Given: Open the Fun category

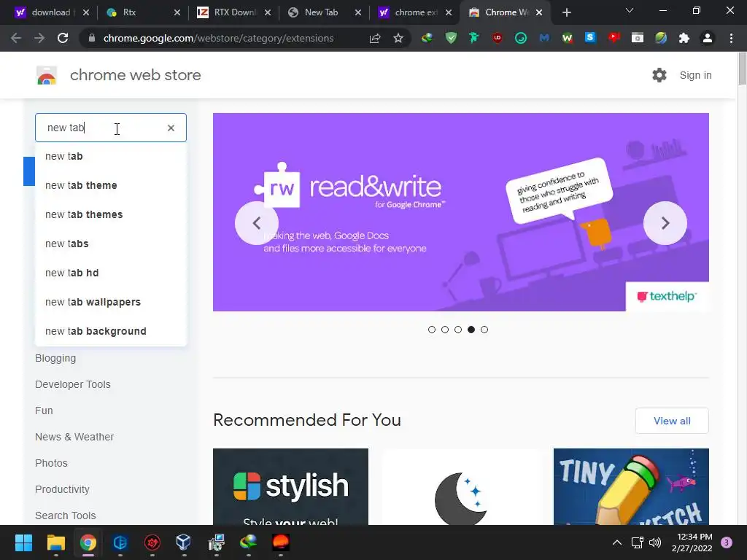Looking at the screenshot, I should [44, 411].
